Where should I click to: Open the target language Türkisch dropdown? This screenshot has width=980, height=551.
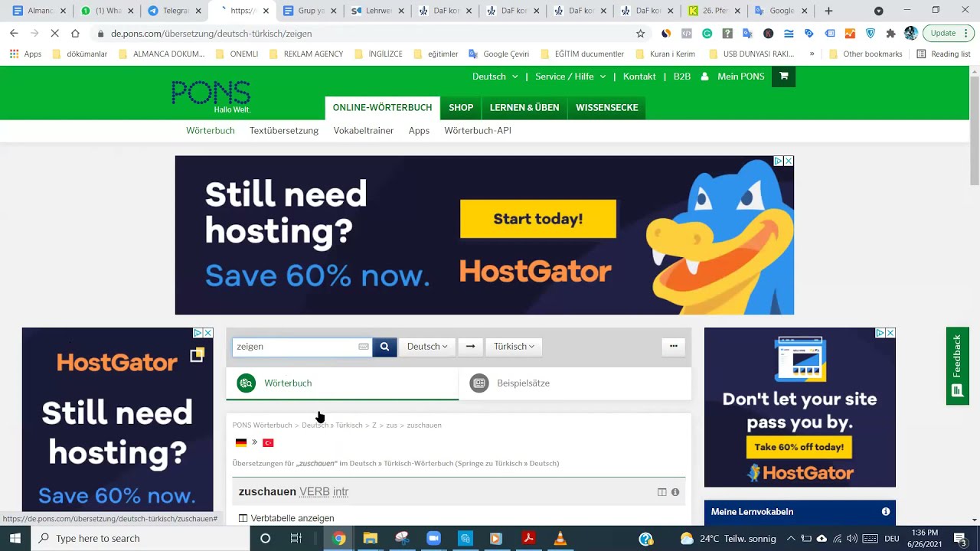click(514, 347)
